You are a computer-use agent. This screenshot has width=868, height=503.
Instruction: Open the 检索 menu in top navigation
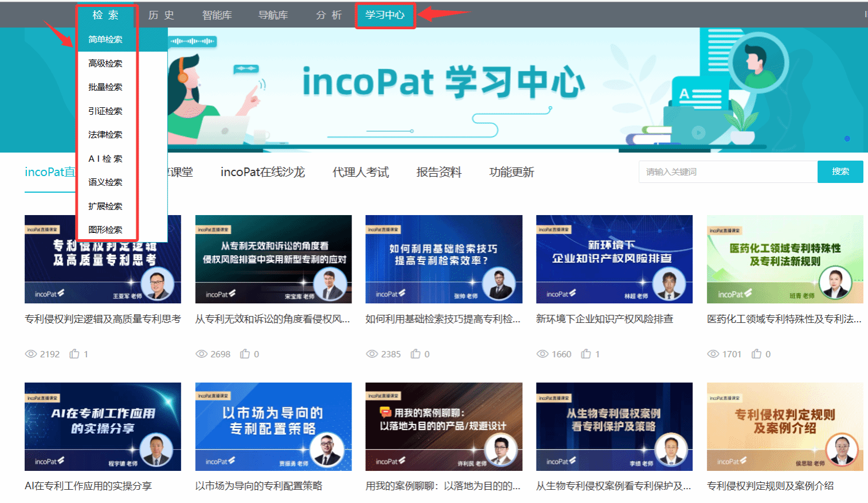click(x=105, y=15)
